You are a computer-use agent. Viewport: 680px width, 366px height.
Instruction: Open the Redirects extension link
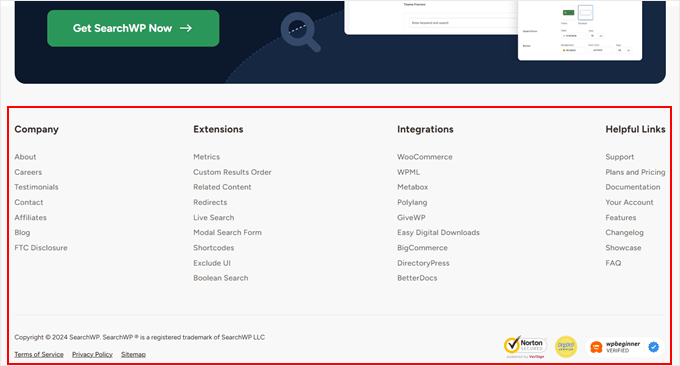(x=210, y=203)
